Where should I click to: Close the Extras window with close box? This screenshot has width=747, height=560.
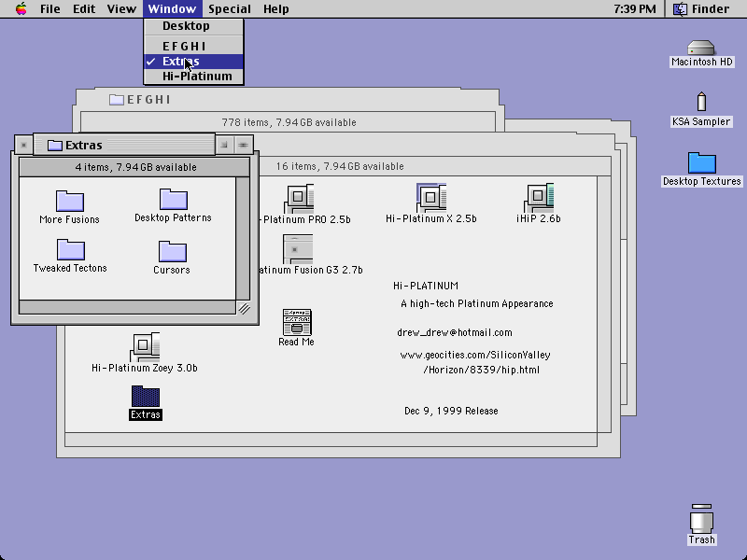coord(23,146)
